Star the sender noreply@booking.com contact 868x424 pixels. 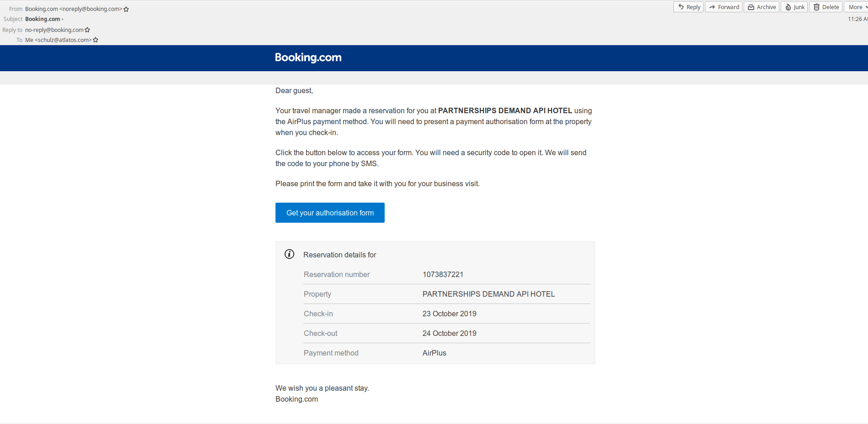tap(127, 9)
